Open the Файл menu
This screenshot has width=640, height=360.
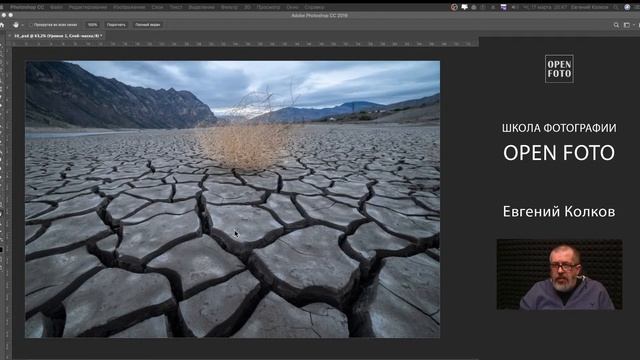[56, 7]
